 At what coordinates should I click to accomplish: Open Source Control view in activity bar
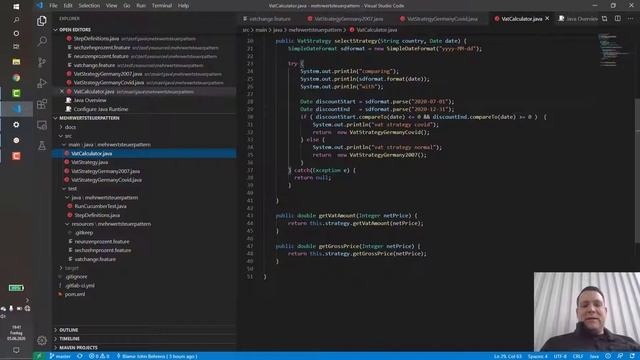click(x=42, y=62)
